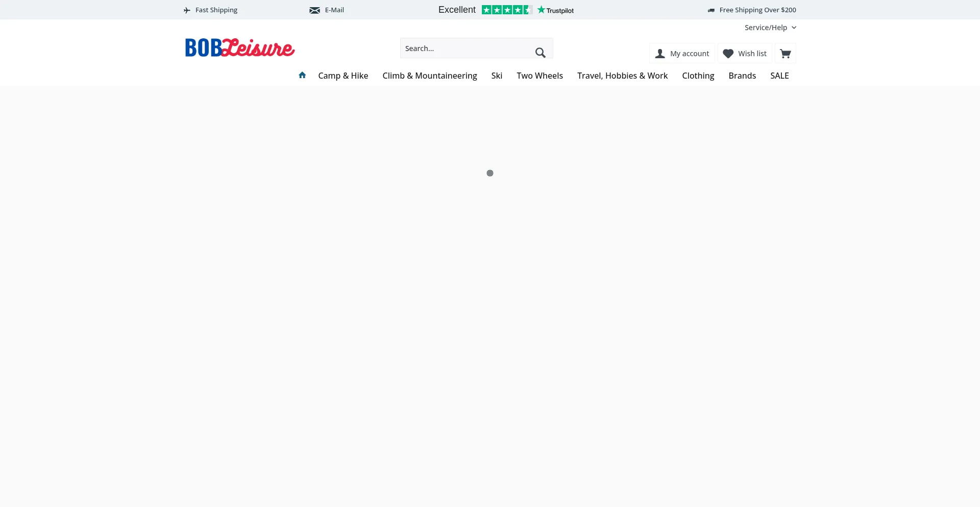Viewport: 980px width, 507px height.
Task: Click the Free Shipping truck icon
Action: pyautogui.click(x=711, y=10)
